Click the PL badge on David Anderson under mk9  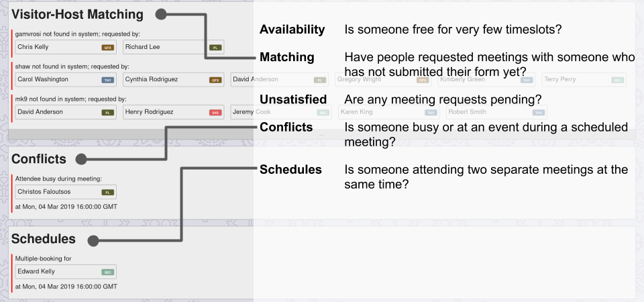[107, 113]
